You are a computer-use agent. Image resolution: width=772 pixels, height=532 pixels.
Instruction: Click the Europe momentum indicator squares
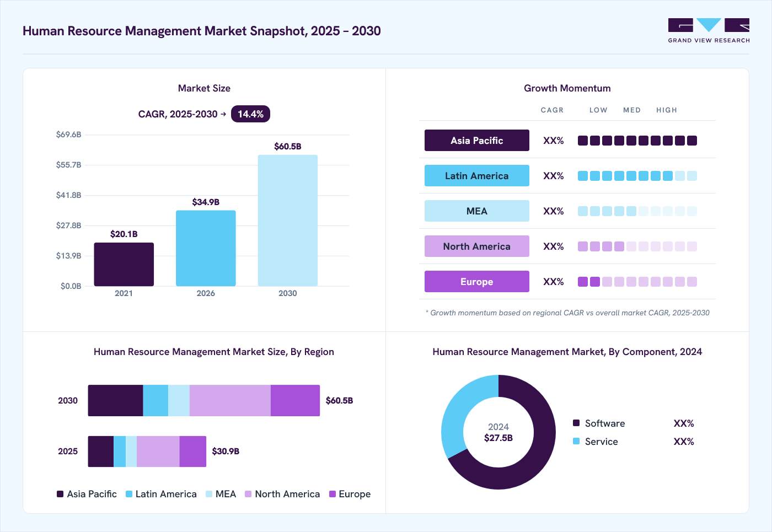(x=637, y=282)
